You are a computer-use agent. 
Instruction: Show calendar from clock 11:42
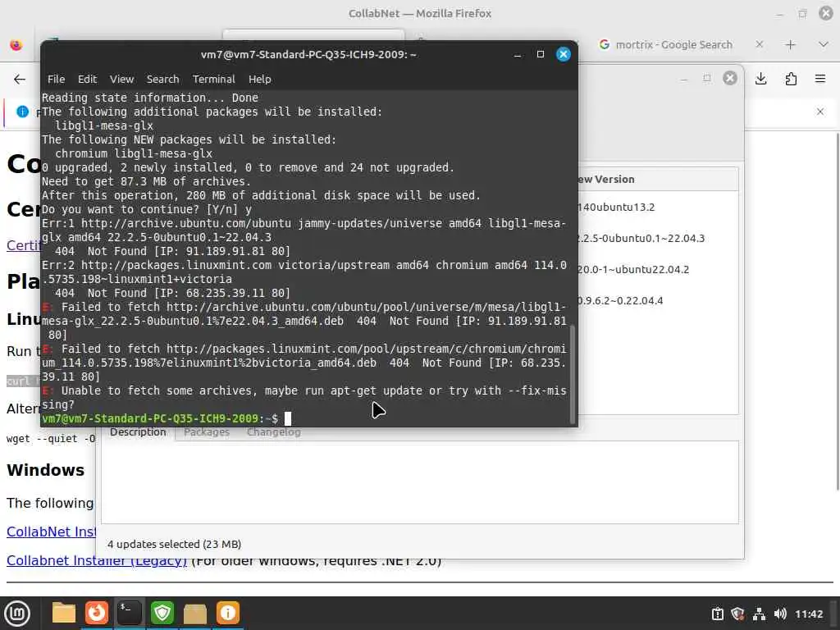click(x=808, y=614)
